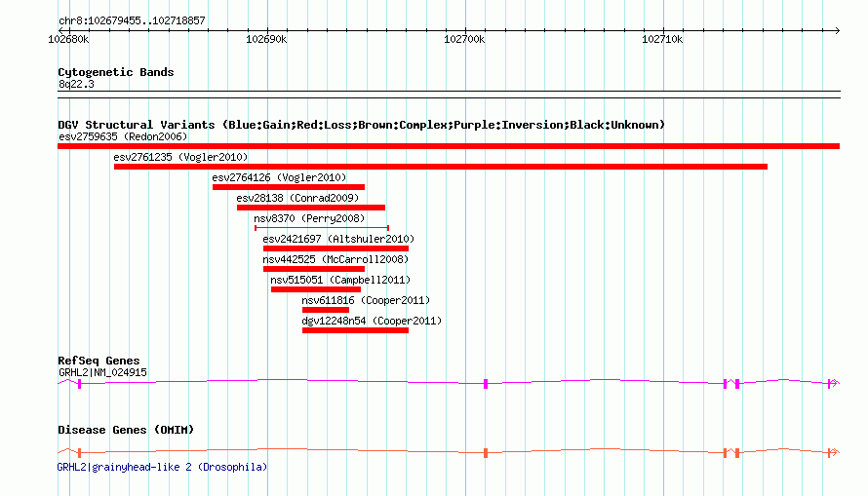Click the esv28138 red loss bar
Viewport: 868px width, 496px height.
(311, 208)
